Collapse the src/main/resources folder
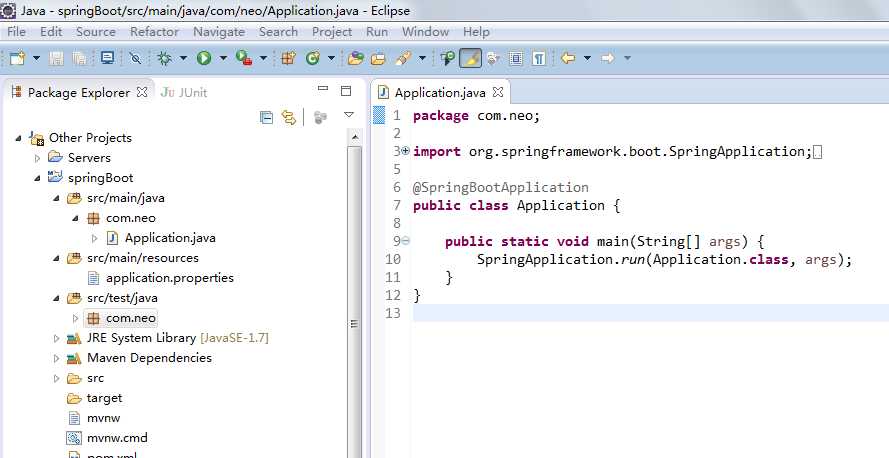889x458 pixels. coord(56,258)
